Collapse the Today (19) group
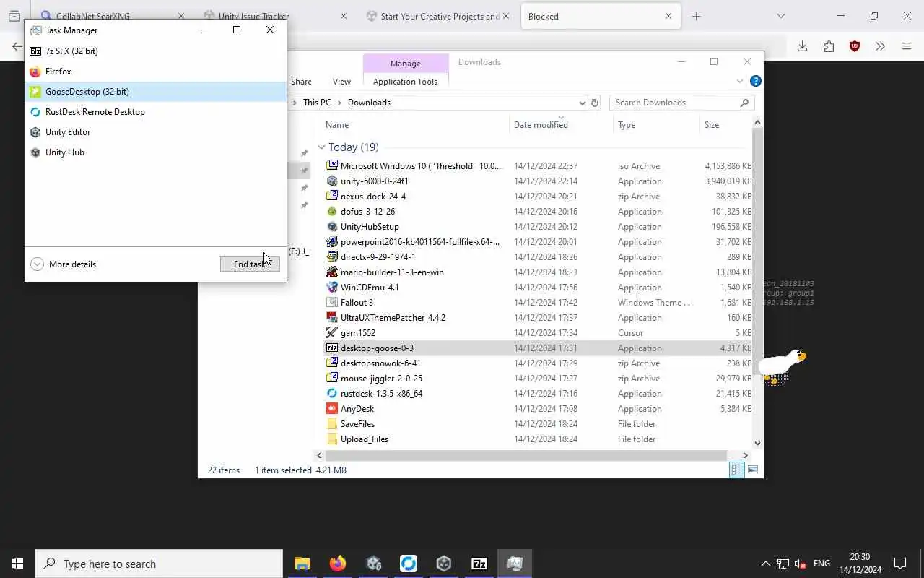Image resolution: width=924 pixels, height=578 pixels. point(321,147)
